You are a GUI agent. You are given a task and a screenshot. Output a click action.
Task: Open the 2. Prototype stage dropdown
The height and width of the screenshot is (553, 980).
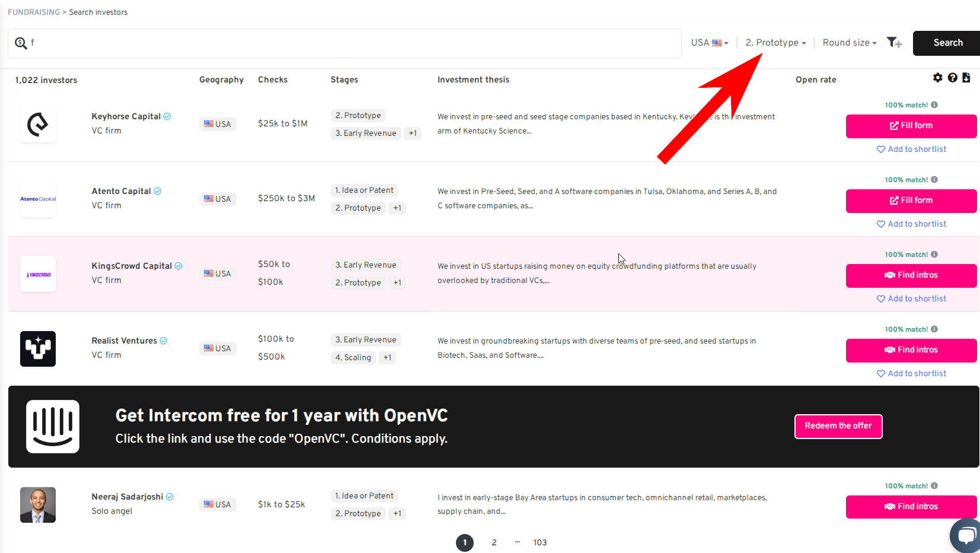(x=775, y=43)
